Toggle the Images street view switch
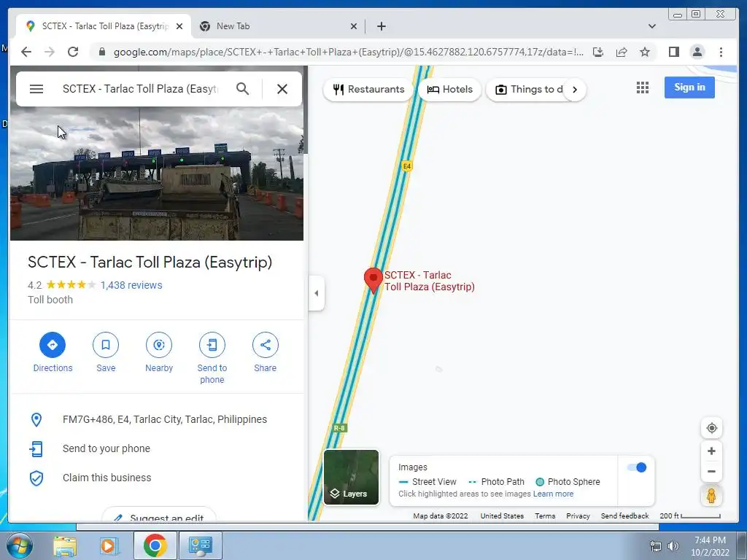Image resolution: width=747 pixels, height=560 pixels. click(636, 467)
